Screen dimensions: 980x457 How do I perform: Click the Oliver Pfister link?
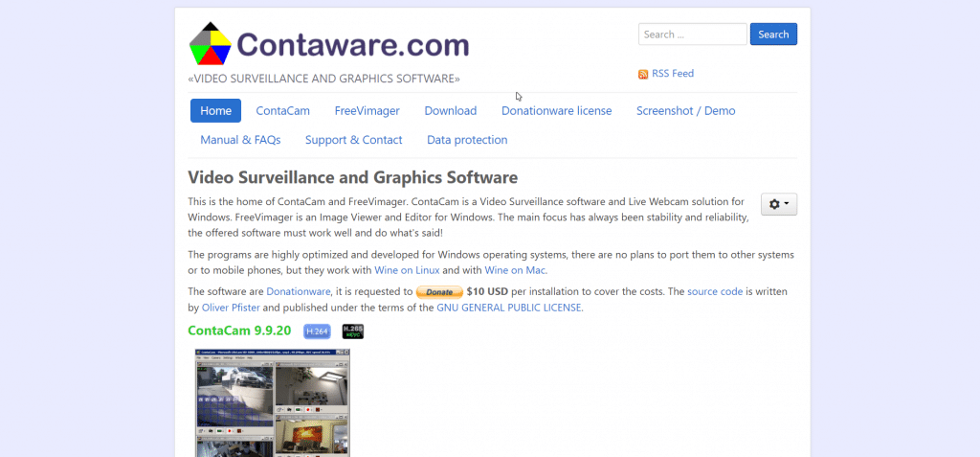pyautogui.click(x=231, y=308)
